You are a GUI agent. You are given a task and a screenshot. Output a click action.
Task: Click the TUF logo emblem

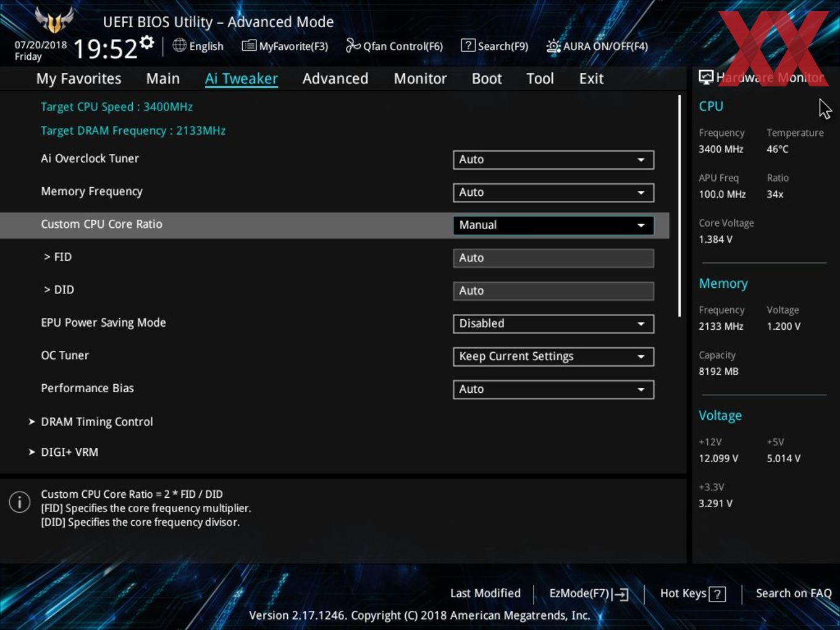coord(54,20)
